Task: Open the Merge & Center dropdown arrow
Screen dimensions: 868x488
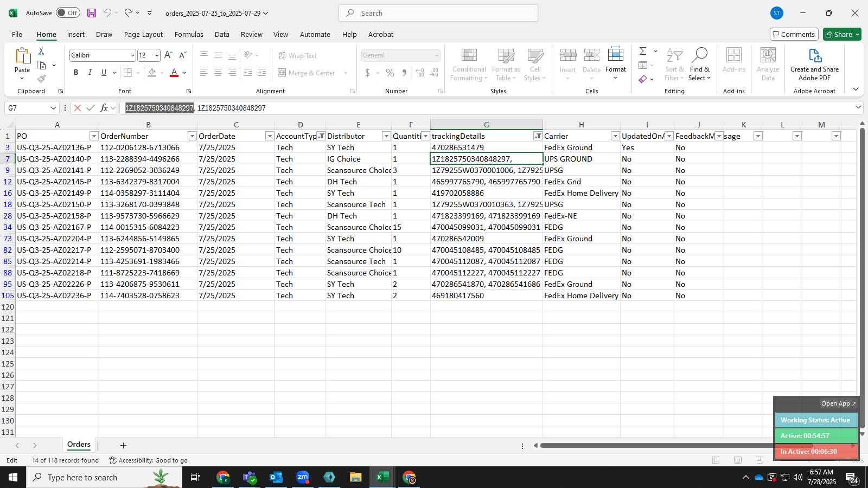Action: 346,73
